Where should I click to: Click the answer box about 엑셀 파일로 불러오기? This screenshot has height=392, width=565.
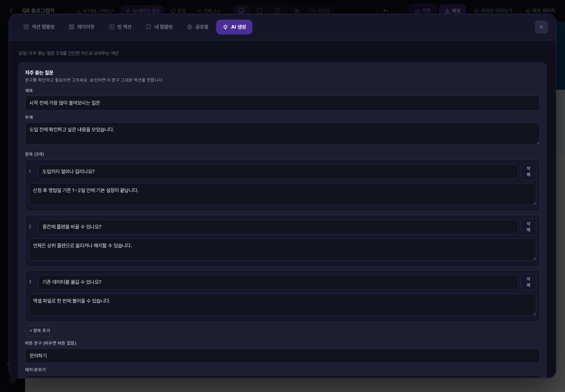tap(282, 305)
